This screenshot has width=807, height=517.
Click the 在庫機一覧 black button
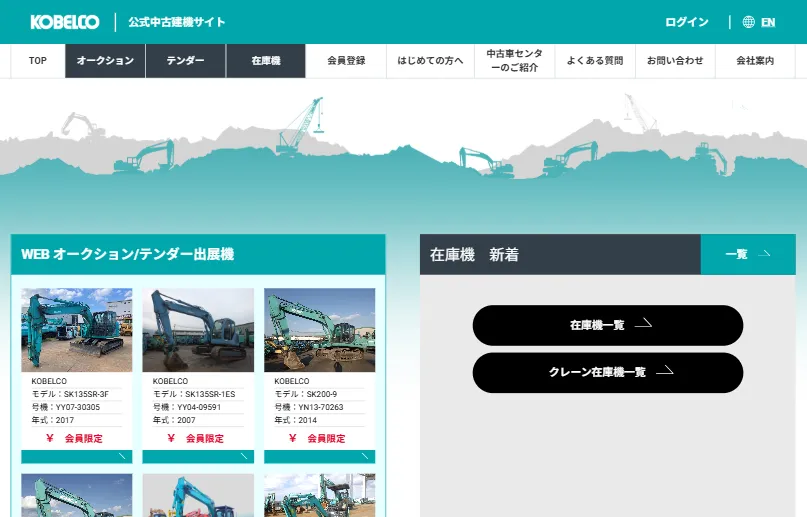tap(608, 325)
